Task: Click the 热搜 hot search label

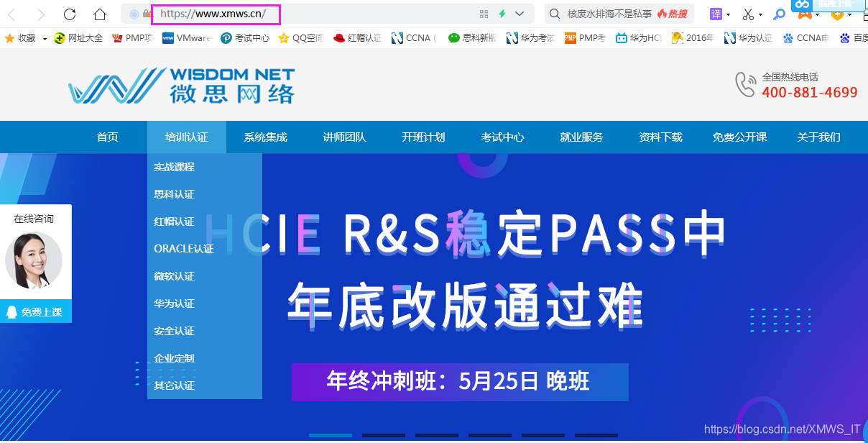Action: (672, 14)
